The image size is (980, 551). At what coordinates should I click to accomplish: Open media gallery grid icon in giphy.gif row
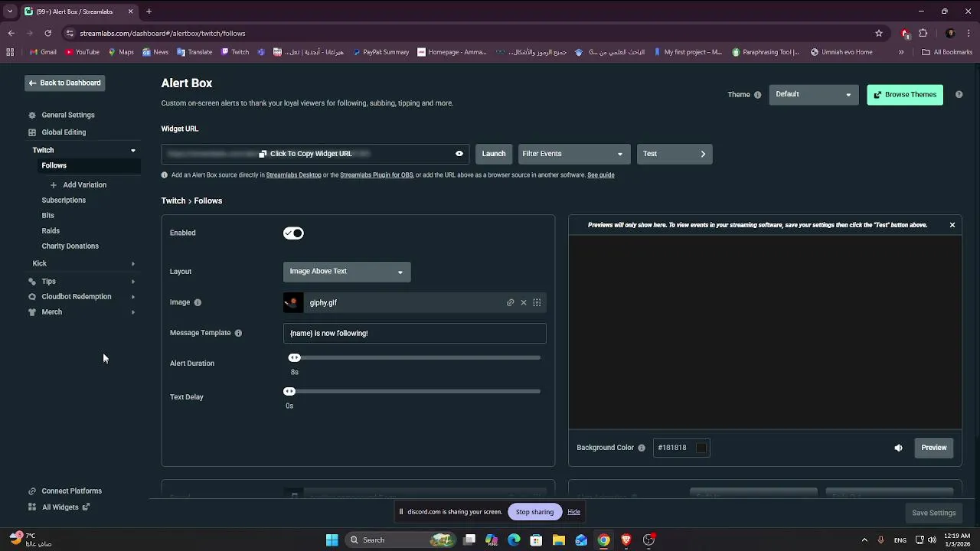(537, 303)
